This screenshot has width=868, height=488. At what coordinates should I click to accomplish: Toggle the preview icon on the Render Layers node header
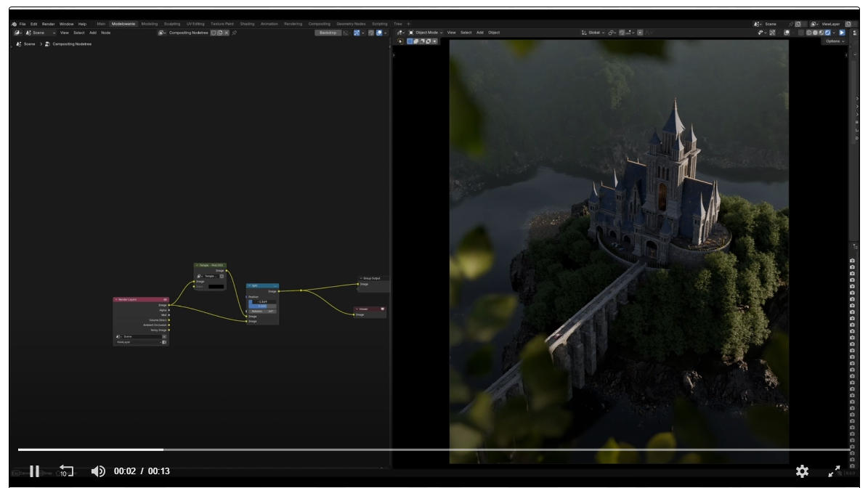point(166,299)
